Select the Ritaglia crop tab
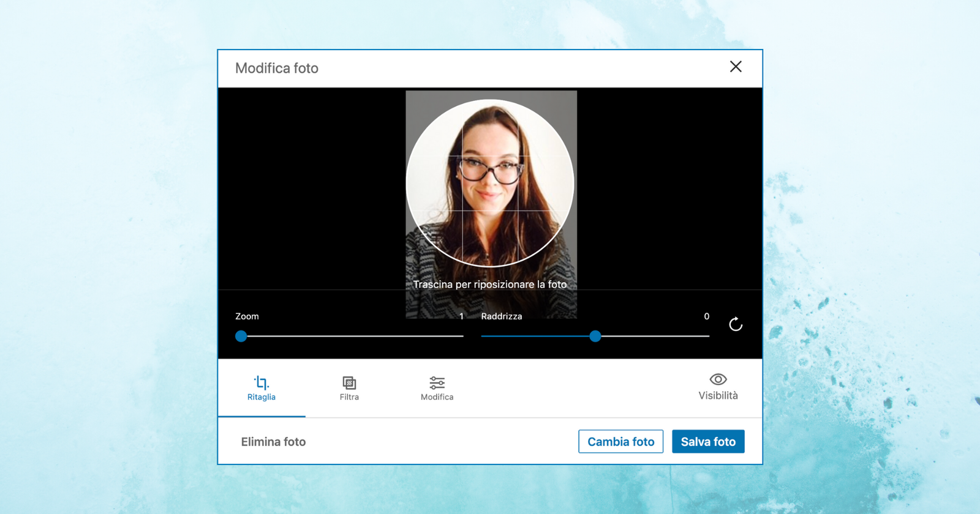980x514 pixels. (262, 389)
